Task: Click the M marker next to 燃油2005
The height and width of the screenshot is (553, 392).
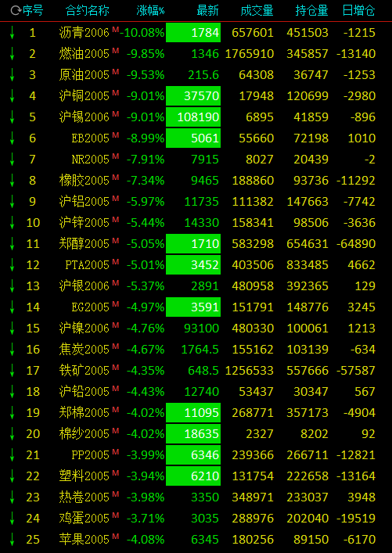Action: tap(115, 51)
